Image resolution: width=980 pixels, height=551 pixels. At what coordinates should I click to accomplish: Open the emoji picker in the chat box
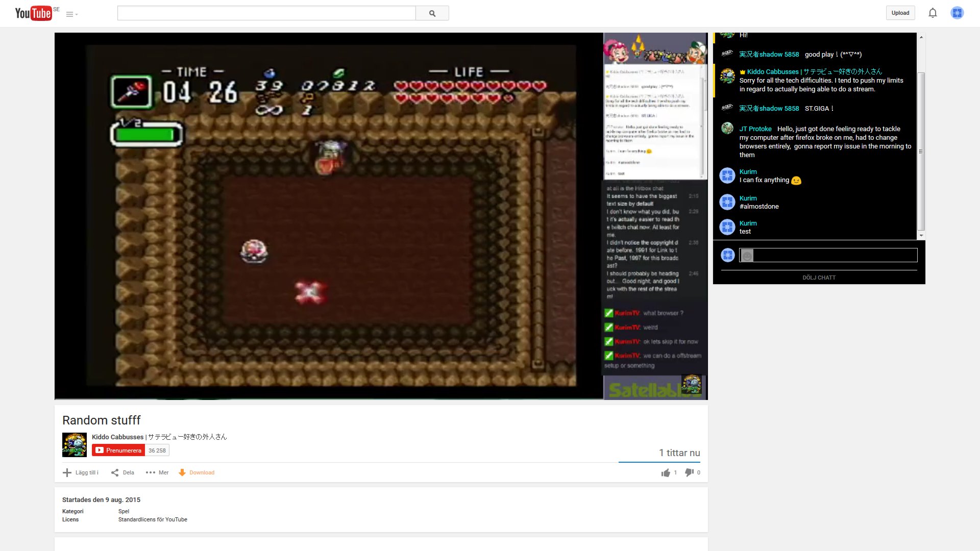[x=747, y=255]
